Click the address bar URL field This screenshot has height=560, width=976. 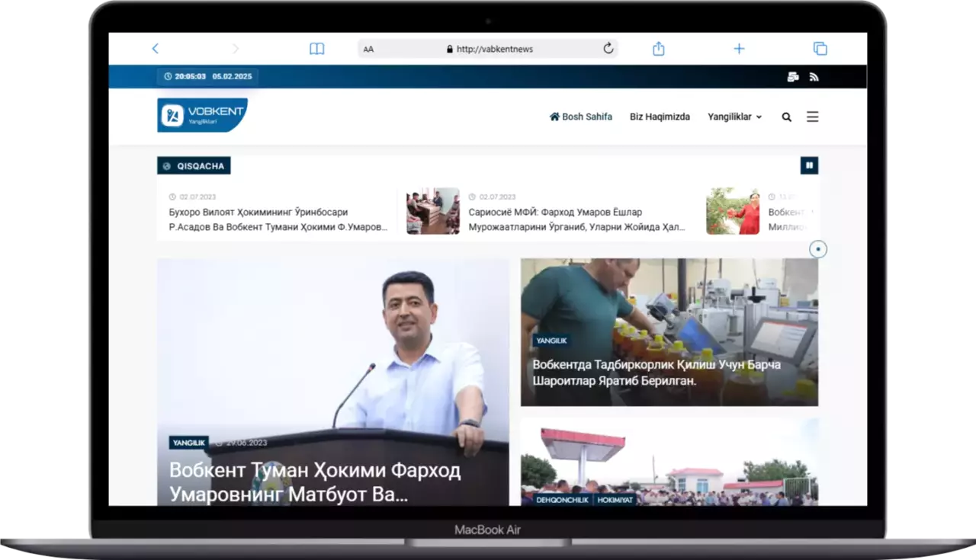click(494, 49)
